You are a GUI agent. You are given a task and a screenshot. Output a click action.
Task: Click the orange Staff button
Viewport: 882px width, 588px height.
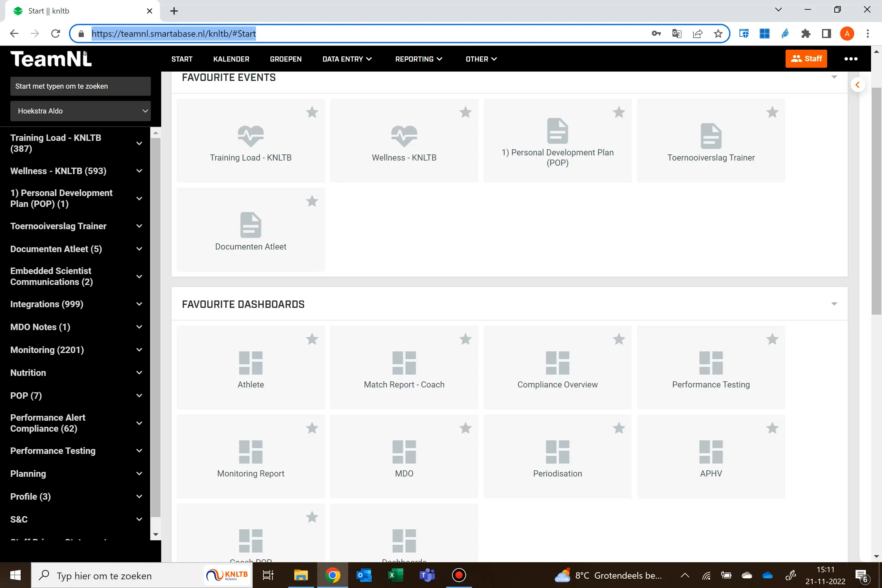tap(806, 59)
